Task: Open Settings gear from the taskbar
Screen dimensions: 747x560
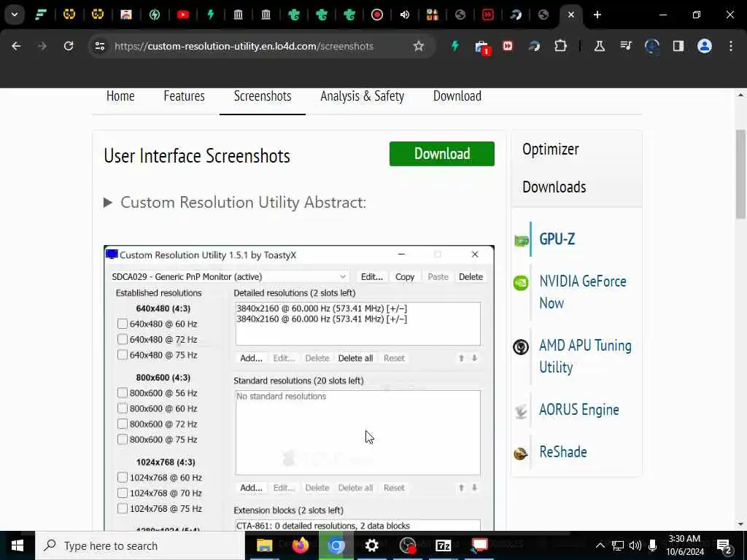Action: tap(371, 545)
